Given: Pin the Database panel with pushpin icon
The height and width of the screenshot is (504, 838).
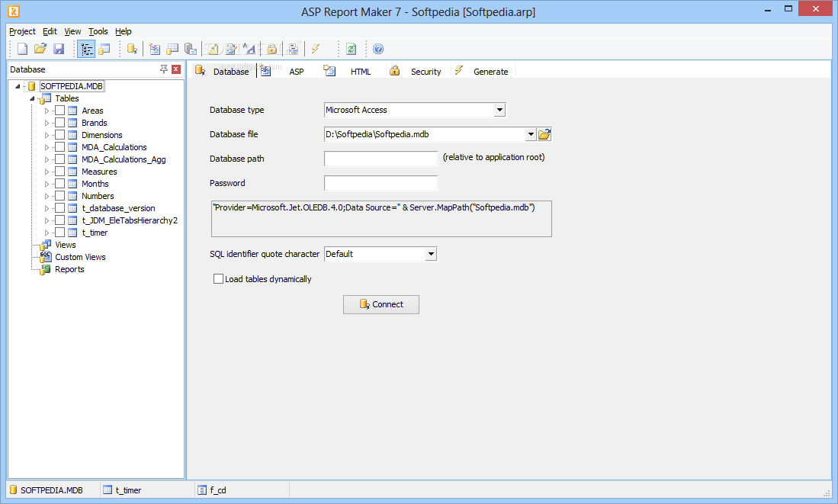Looking at the screenshot, I should pyautogui.click(x=163, y=69).
